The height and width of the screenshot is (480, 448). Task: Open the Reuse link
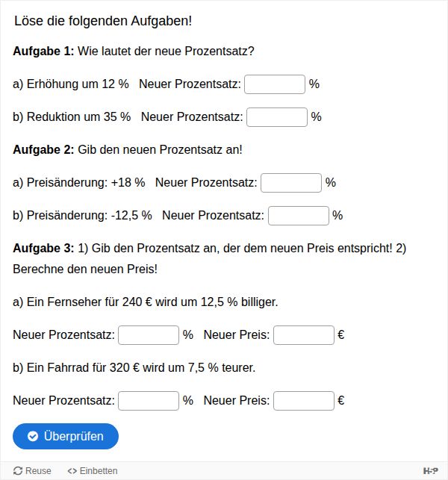point(32,471)
